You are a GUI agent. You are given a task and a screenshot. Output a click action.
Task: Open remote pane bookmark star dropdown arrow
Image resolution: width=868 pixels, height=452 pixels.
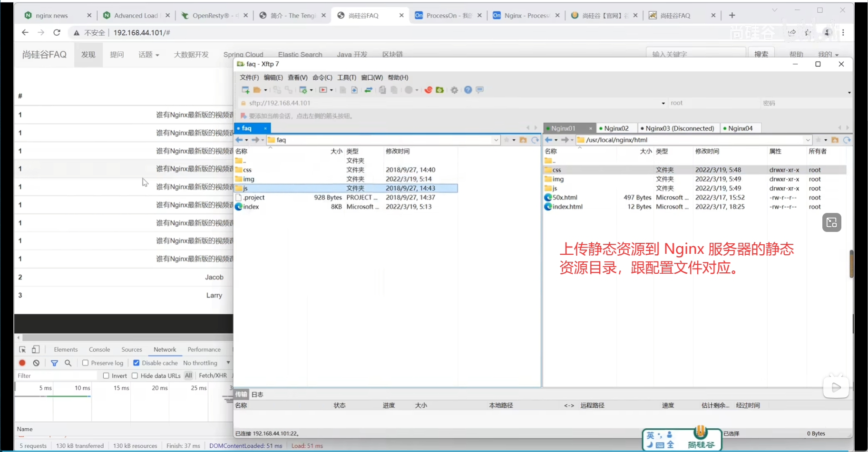(x=826, y=140)
